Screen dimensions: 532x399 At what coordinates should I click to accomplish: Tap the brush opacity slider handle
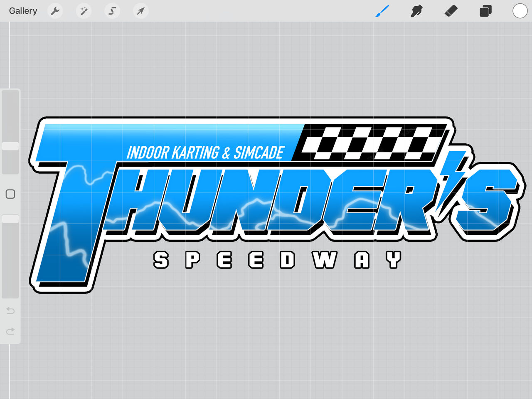pyautogui.click(x=10, y=218)
